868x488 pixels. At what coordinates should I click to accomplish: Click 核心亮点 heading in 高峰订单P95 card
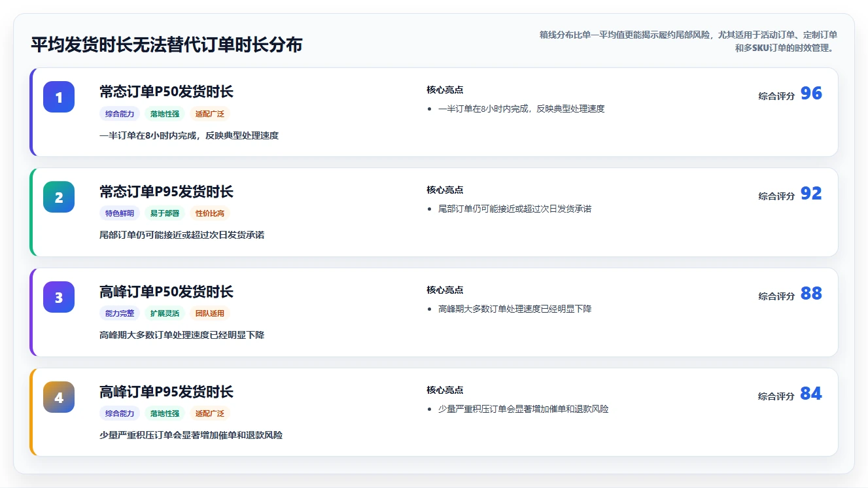445,390
